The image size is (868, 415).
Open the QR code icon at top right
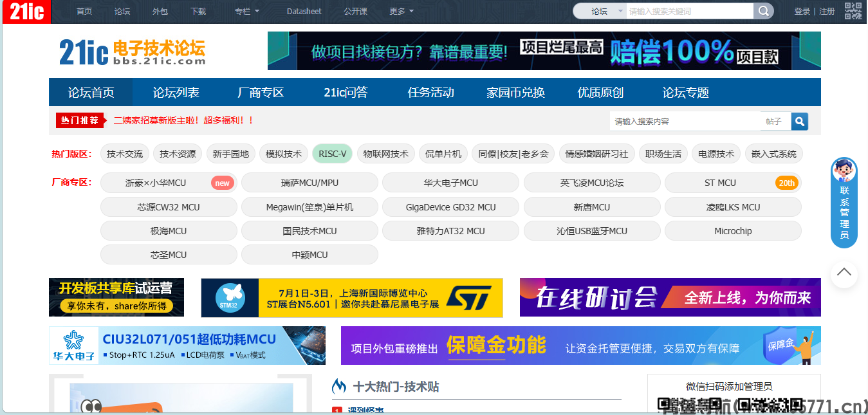point(853,11)
